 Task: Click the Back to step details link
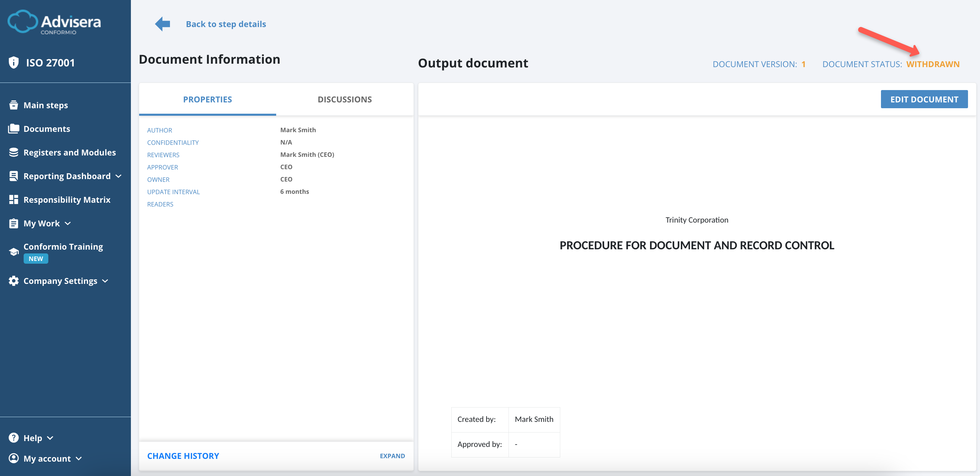tap(225, 24)
